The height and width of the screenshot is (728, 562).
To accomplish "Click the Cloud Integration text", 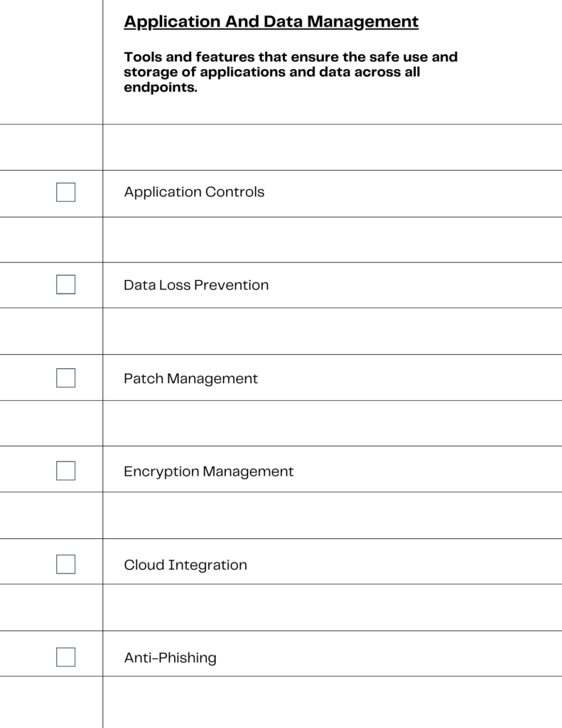I will point(185,565).
